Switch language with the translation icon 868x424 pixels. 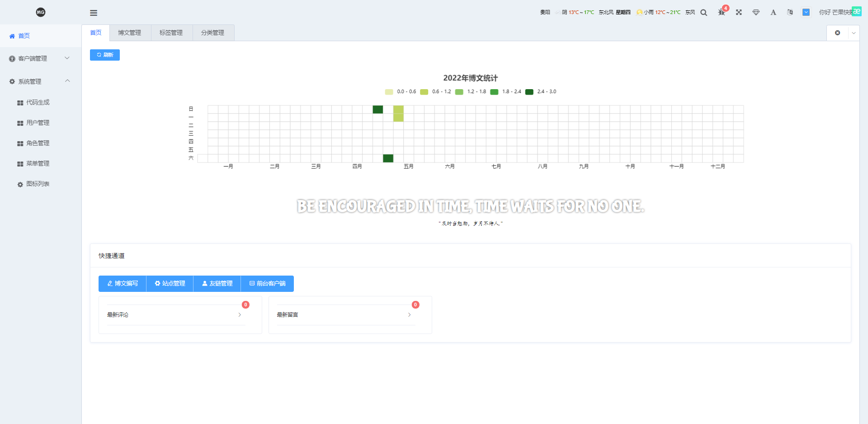click(x=790, y=12)
